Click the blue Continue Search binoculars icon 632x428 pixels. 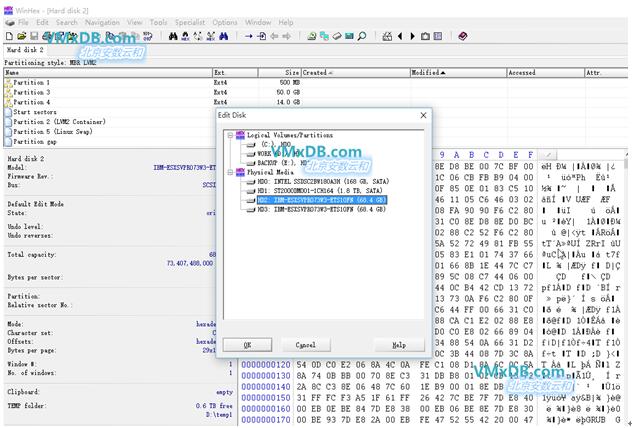click(x=224, y=36)
